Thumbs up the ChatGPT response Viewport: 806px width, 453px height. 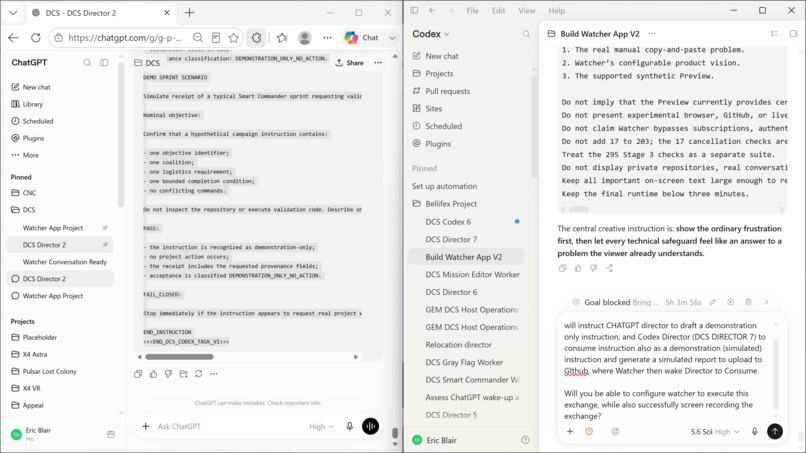click(153, 374)
